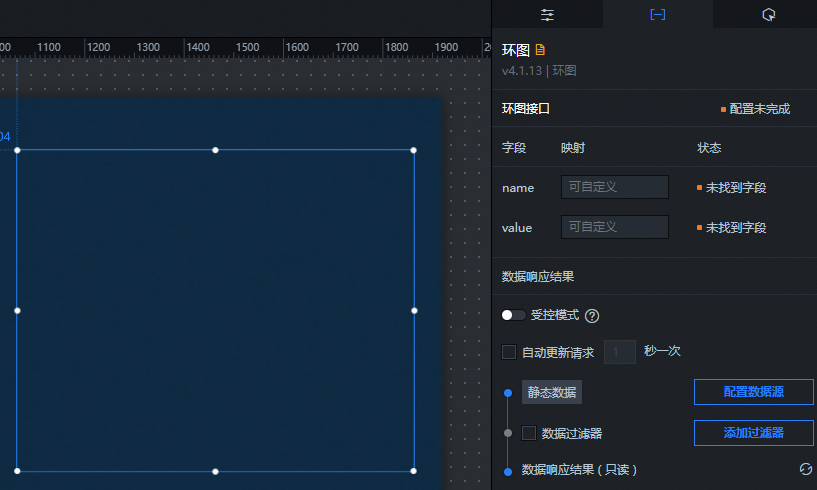Image resolution: width=817 pixels, height=490 pixels.
Task: Click the bottom-right handle of selected widget
Action: 414,471
